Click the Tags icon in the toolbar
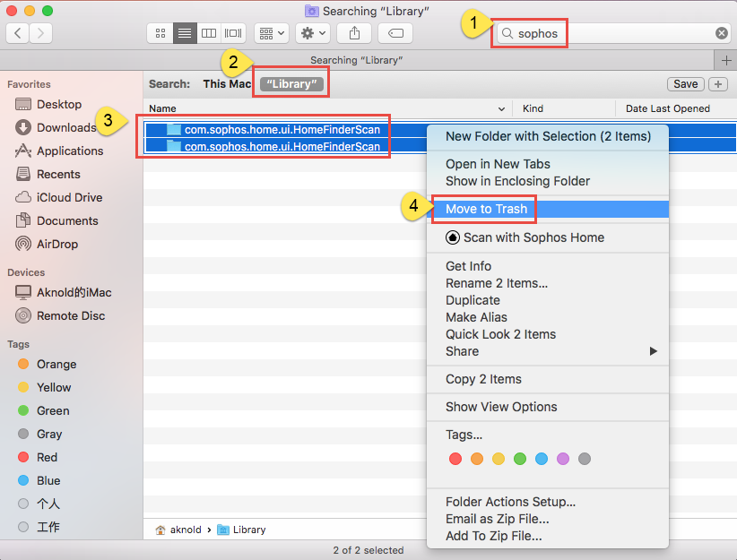 395,33
